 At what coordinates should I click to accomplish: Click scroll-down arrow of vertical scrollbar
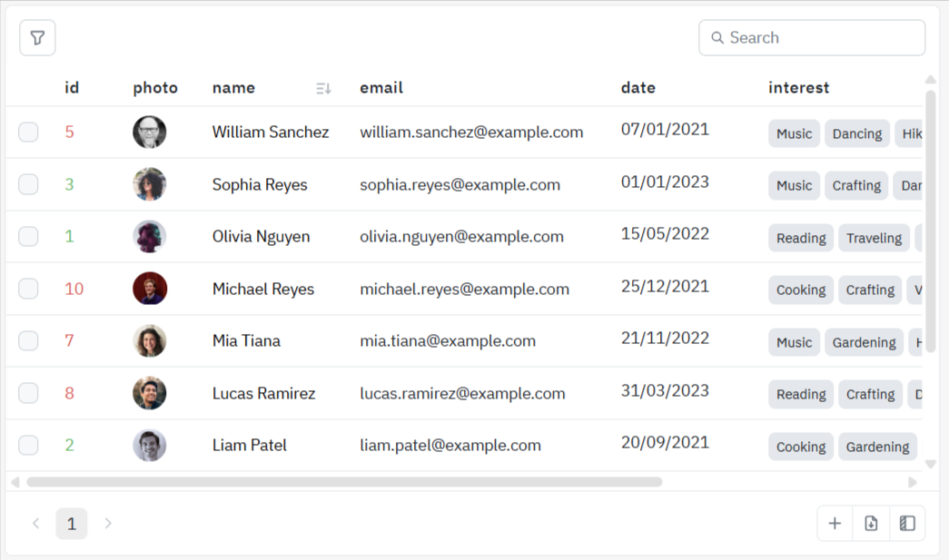coord(930,464)
